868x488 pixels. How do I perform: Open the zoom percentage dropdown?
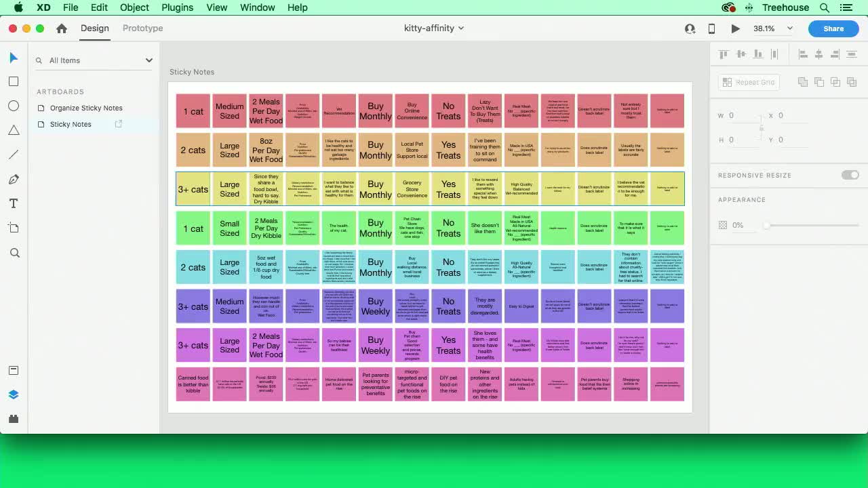click(789, 28)
